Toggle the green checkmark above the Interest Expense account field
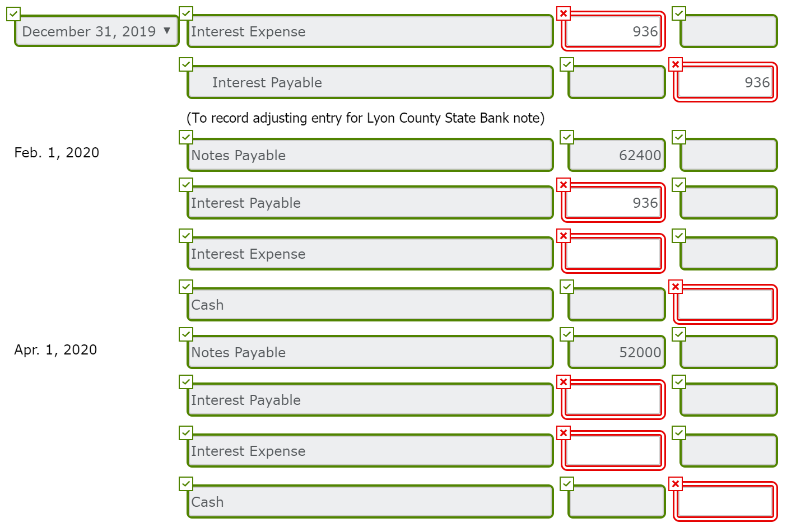 pos(185,13)
